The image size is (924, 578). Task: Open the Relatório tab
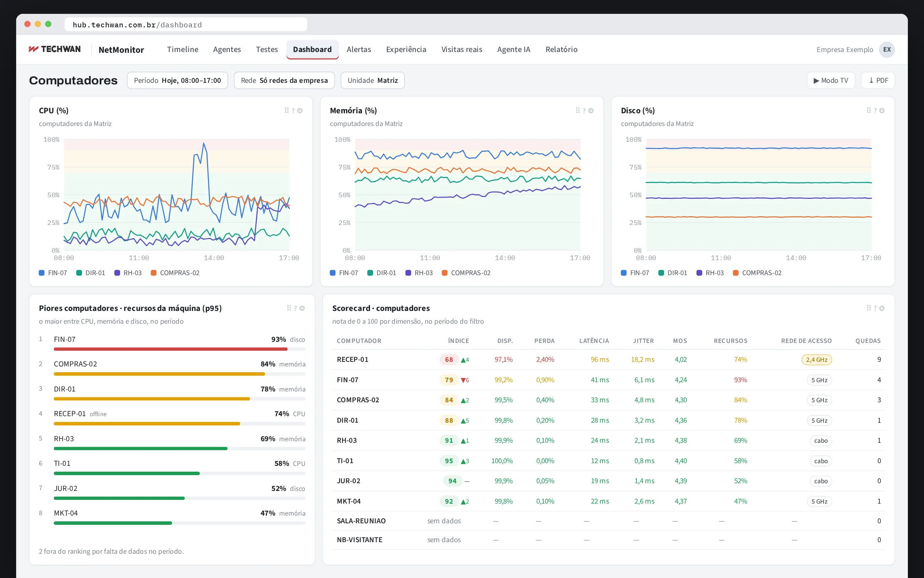coord(561,49)
